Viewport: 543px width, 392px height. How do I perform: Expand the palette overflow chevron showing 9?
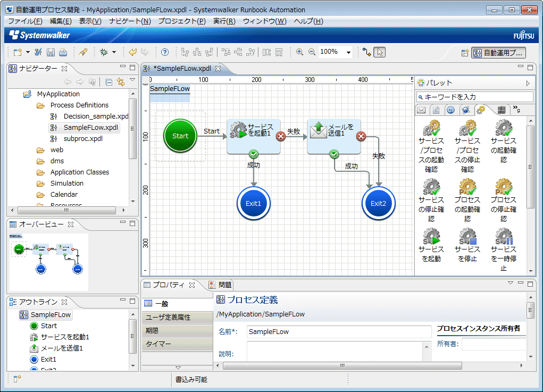click(516, 110)
